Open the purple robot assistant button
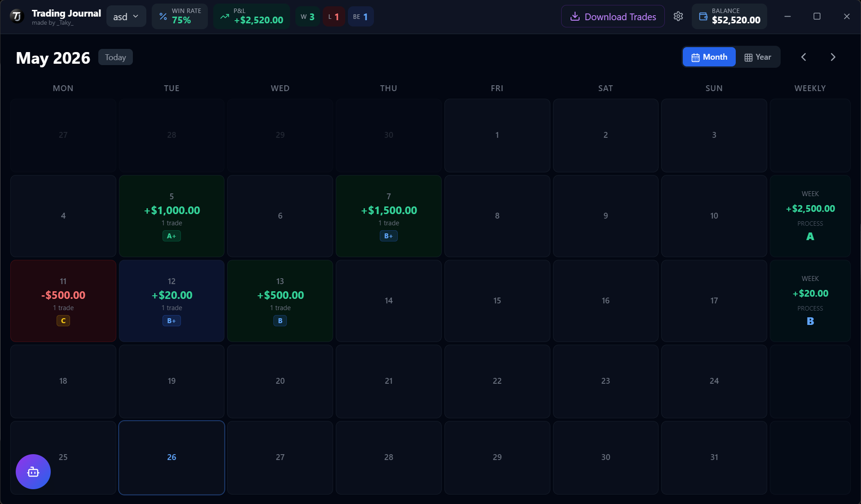 click(x=33, y=471)
